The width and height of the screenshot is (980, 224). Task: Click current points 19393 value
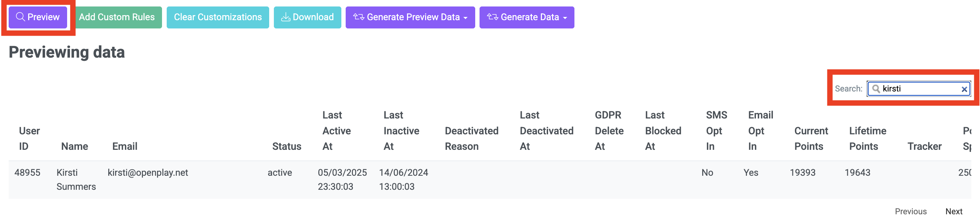[x=803, y=173]
